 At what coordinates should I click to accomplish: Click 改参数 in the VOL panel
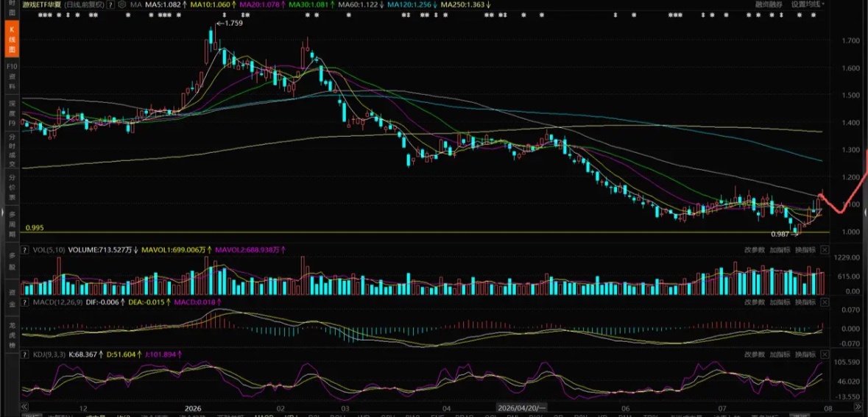tap(755, 250)
